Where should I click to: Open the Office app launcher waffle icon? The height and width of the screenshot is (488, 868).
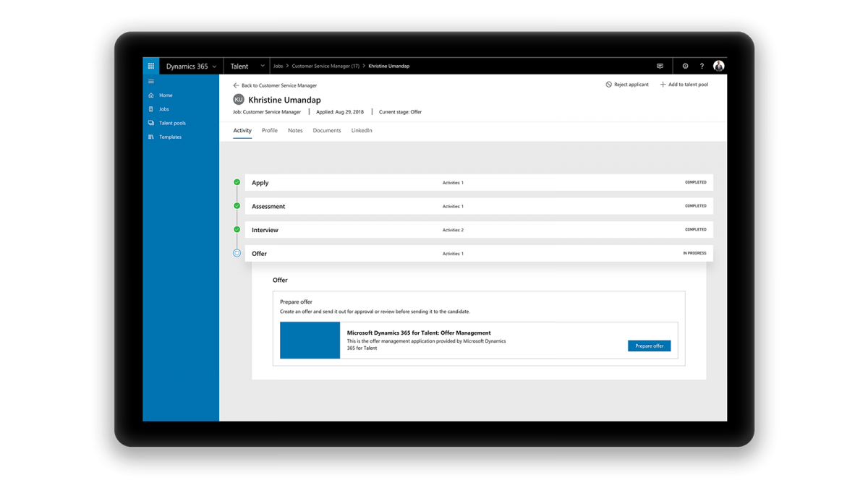(x=150, y=66)
